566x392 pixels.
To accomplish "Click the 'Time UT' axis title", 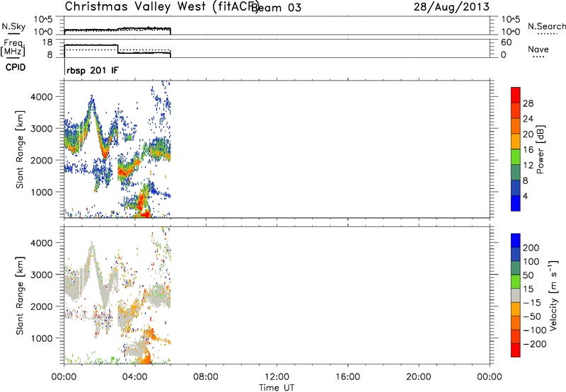I will [277, 387].
